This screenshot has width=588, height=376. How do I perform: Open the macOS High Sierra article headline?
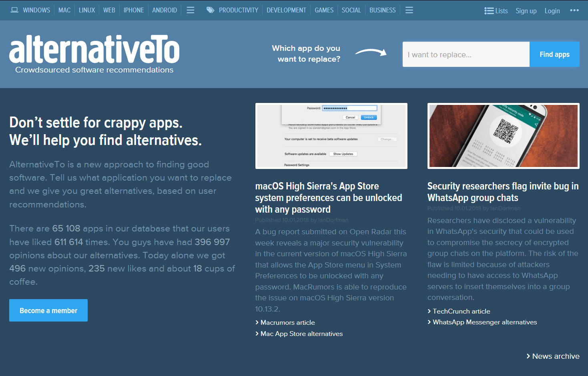pos(329,198)
